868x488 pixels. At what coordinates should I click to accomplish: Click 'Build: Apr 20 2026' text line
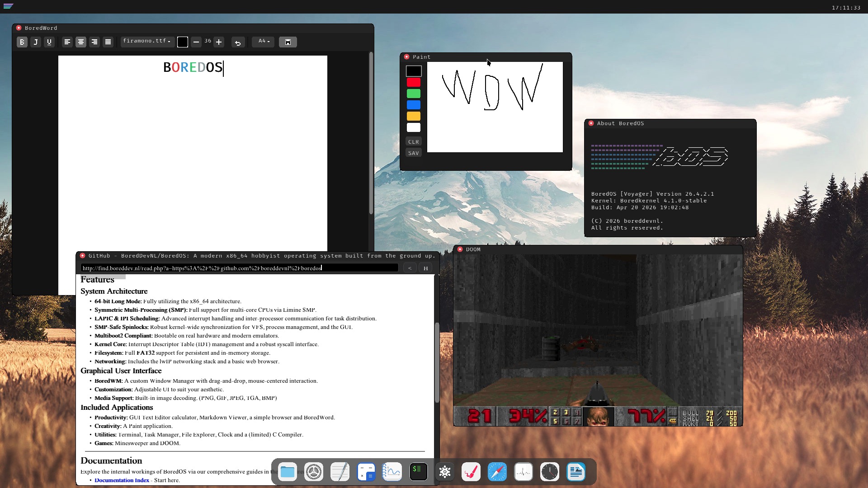click(x=640, y=207)
